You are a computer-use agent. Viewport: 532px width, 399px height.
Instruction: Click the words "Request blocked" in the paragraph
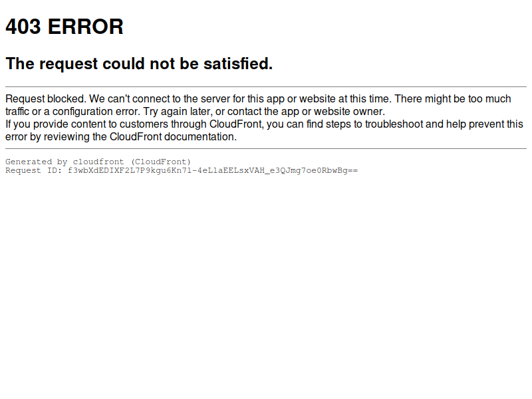pos(46,98)
